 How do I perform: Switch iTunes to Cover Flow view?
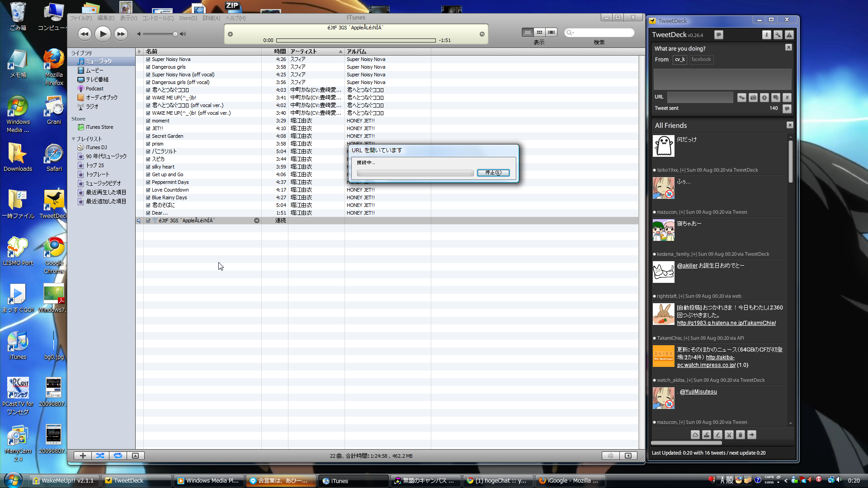551,33
